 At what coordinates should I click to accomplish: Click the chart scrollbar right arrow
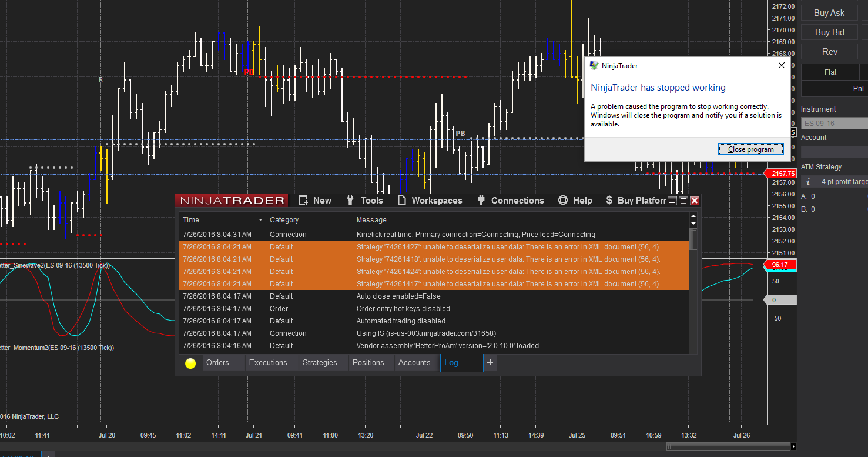click(793, 446)
